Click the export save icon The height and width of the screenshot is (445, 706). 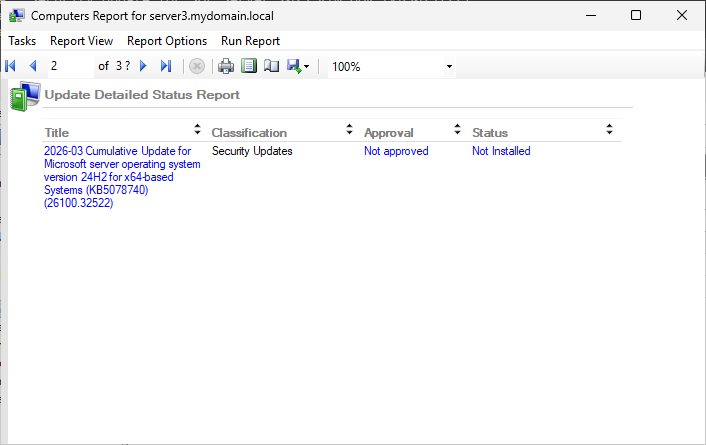(x=294, y=66)
